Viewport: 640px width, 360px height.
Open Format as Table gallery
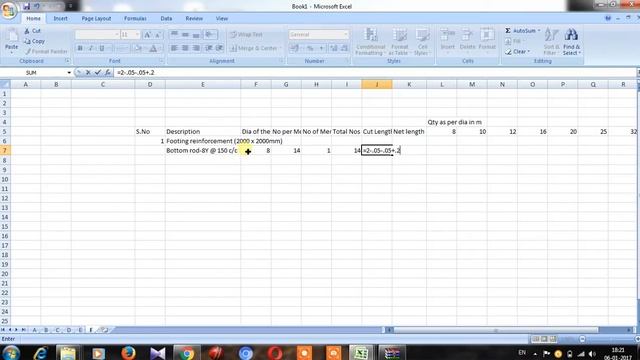399,42
